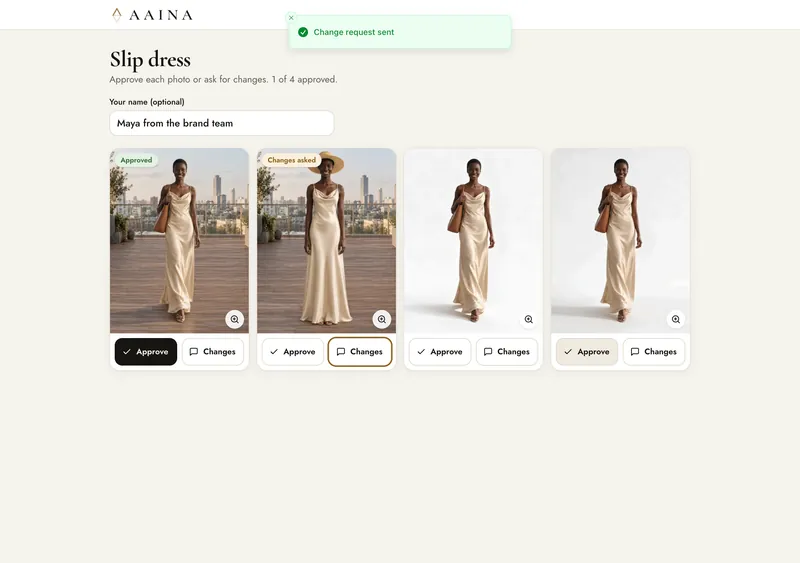Screen dimensions: 800x563
Task: Click the AAINA logo in header
Action: 152,15
